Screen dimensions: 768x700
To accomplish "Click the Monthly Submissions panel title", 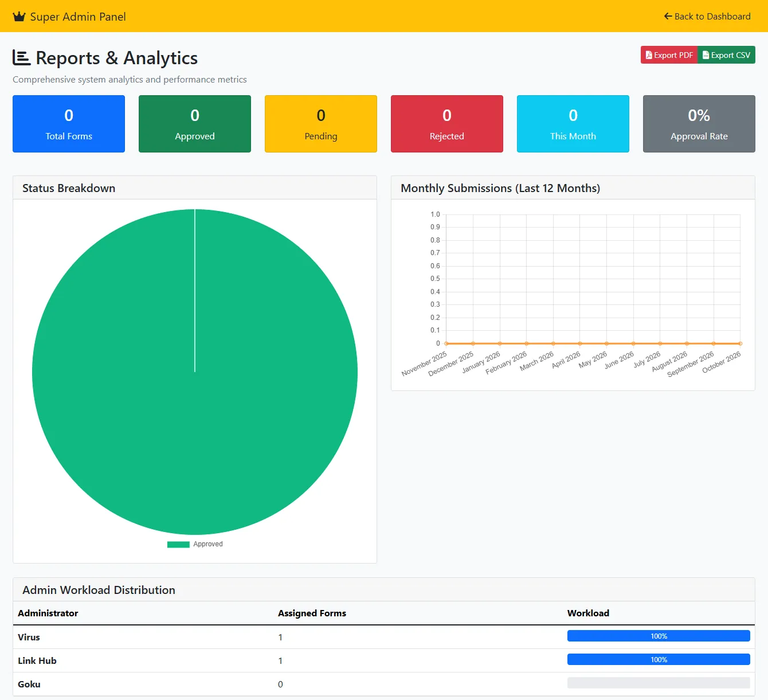I will click(500, 188).
